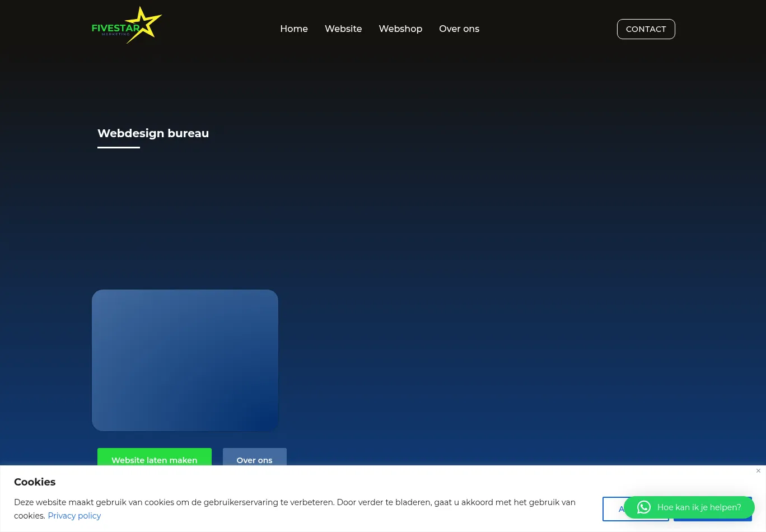This screenshot has height=532, width=766.
Task: Click the Webdesign bureau heading
Action: pos(153,133)
